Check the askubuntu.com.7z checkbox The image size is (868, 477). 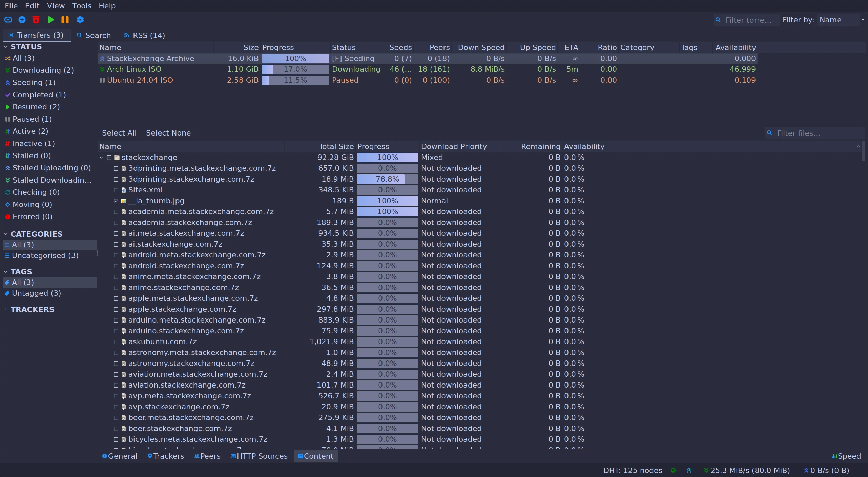pos(116,342)
